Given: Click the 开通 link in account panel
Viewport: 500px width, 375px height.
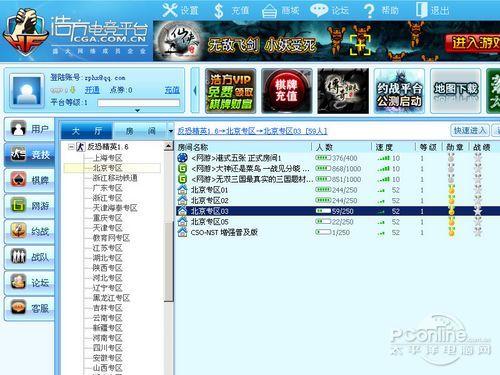Looking at the screenshot, I should coord(92,90).
